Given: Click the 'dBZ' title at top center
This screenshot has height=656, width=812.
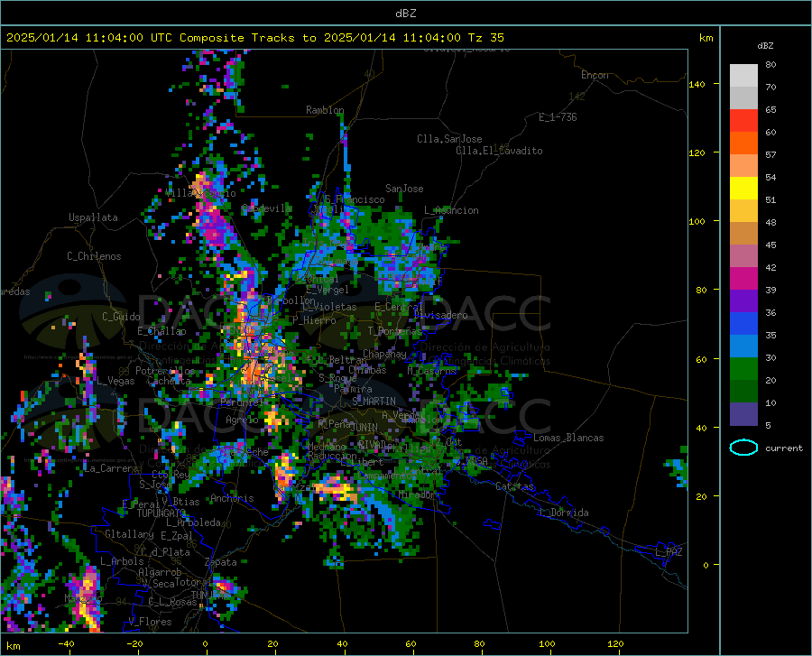Looking at the screenshot, I should (405, 14).
